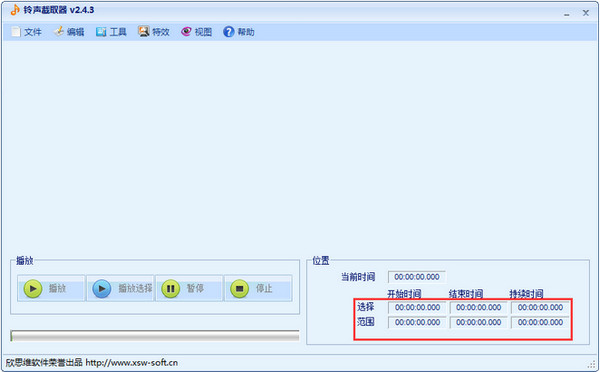600x372 pixels.
Task: Open the 帮助 help menu
Action: (x=239, y=32)
